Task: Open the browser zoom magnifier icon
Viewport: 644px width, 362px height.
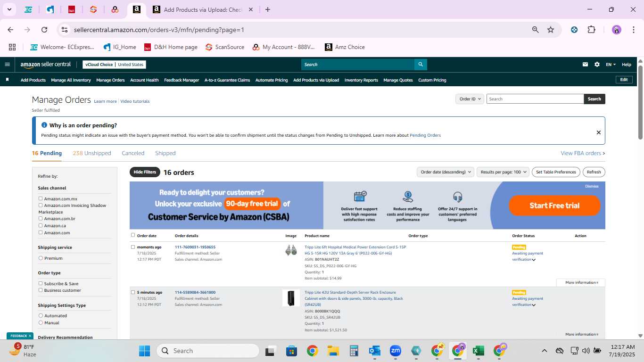Action: pos(536,30)
